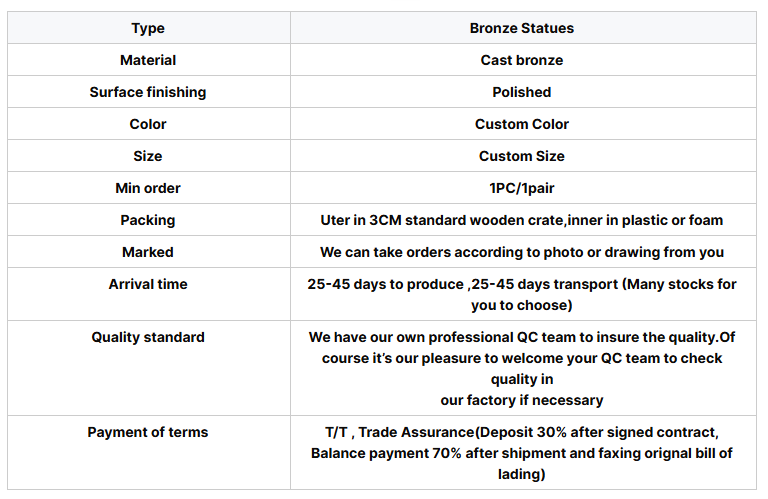Select the Bronze Statues header cell
The height and width of the screenshot is (499, 768).
[522, 28]
